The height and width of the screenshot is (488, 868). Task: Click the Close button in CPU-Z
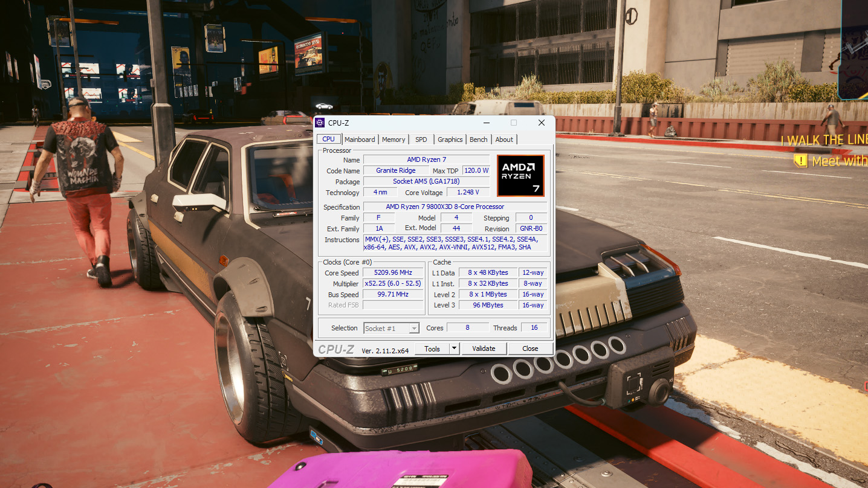[x=530, y=348]
